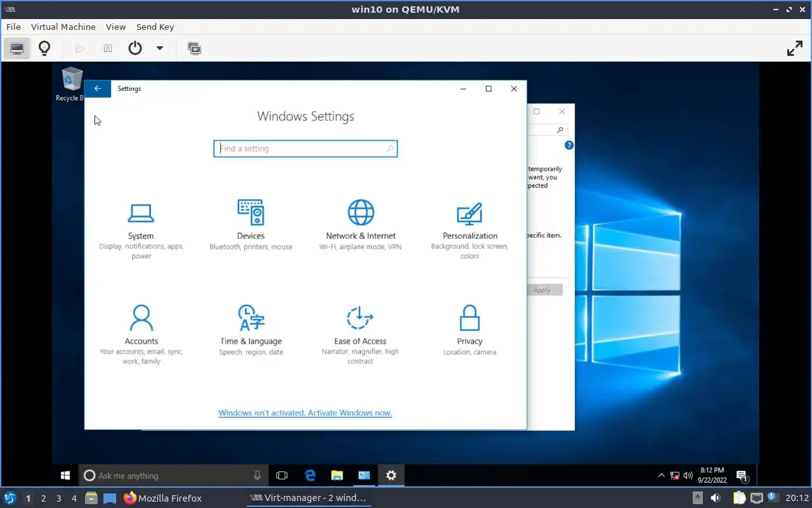
Task: Open File Explorer from the Windows taskbar
Action: (x=337, y=475)
